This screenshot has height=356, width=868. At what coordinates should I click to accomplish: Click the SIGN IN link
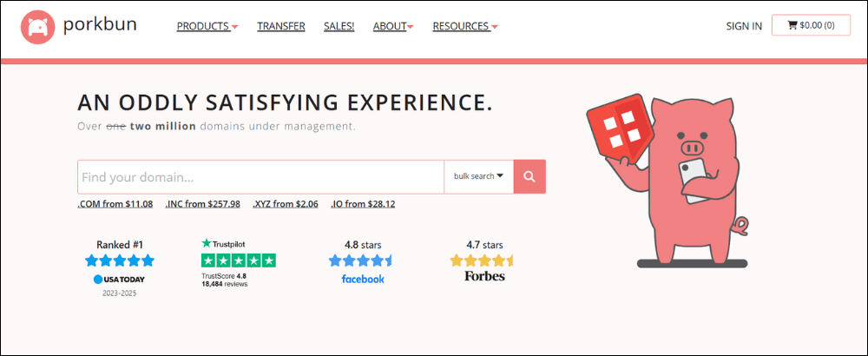click(x=744, y=26)
